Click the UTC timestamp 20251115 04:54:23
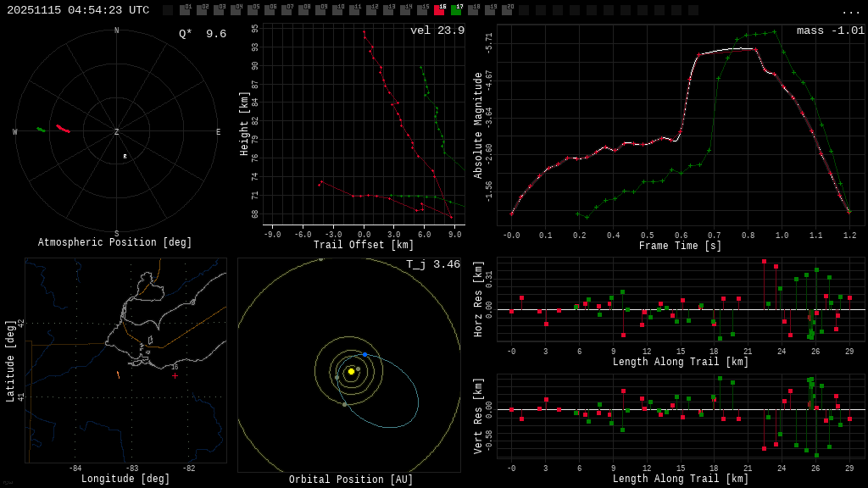 tap(78, 10)
